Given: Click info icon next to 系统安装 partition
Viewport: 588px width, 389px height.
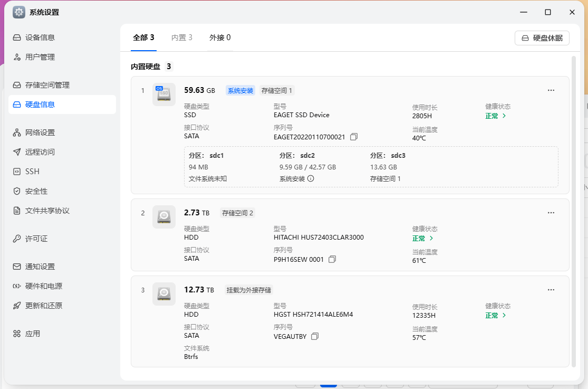Looking at the screenshot, I should 311,178.
